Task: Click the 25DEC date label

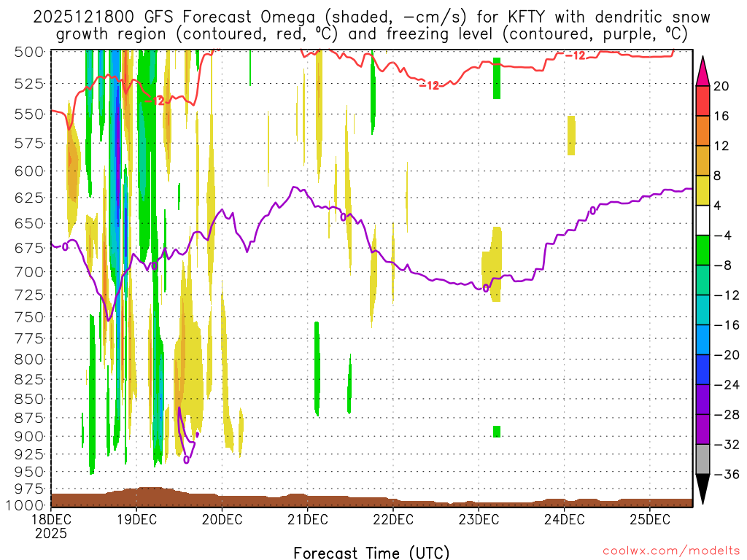Action: pyautogui.click(x=650, y=519)
